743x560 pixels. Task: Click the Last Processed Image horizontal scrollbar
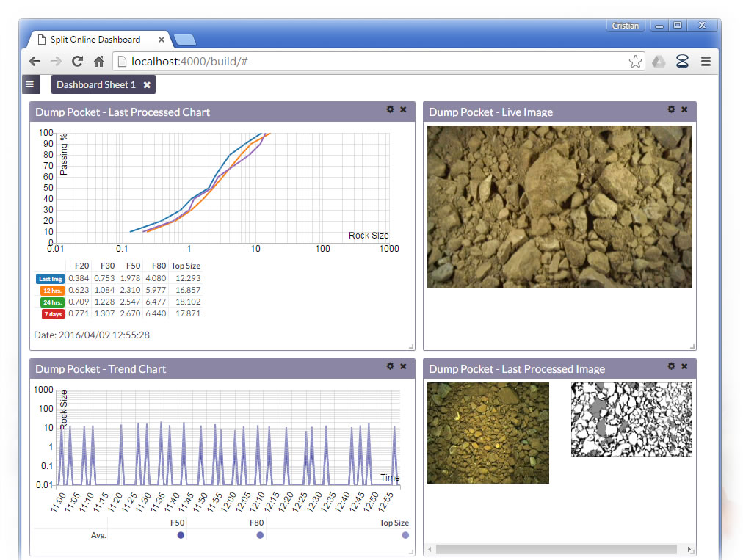tap(558, 549)
